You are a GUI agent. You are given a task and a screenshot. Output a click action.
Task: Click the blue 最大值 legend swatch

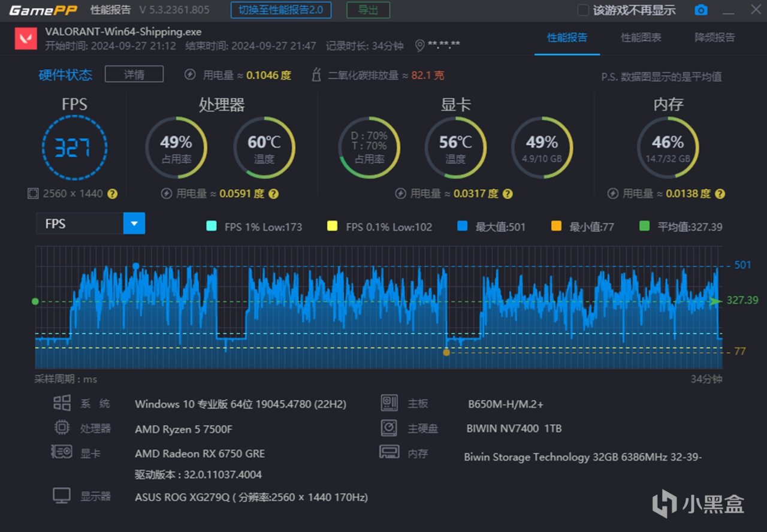[462, 226]
